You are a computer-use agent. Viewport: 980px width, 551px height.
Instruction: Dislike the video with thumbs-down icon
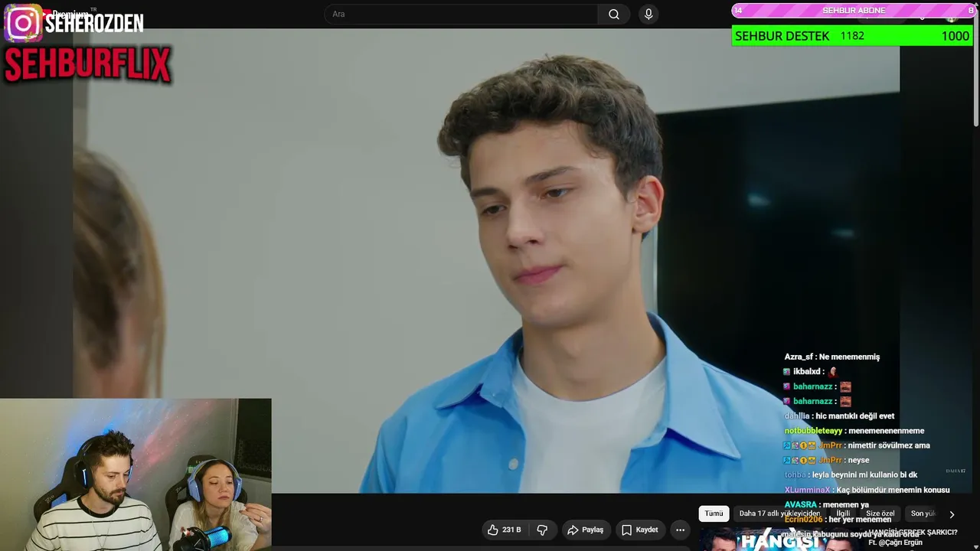tap(542, 530)
